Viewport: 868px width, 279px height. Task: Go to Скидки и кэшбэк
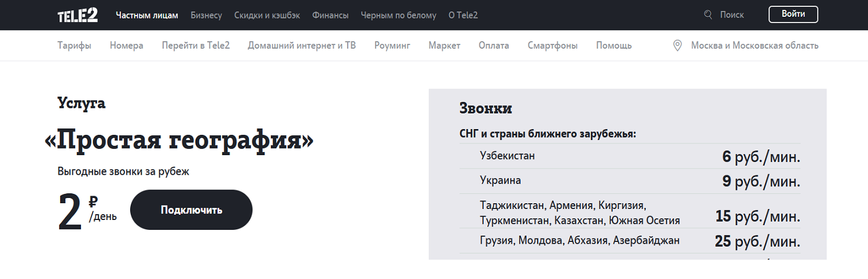[267, 15]
